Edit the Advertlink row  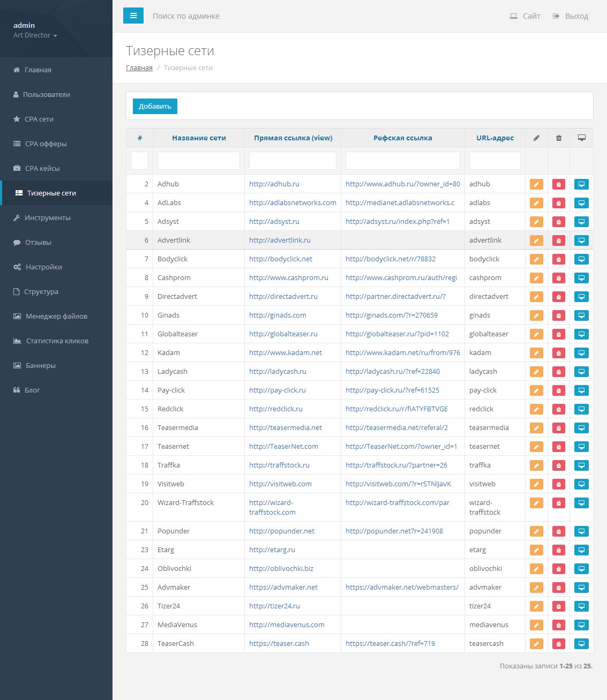(x=536, y=240)
